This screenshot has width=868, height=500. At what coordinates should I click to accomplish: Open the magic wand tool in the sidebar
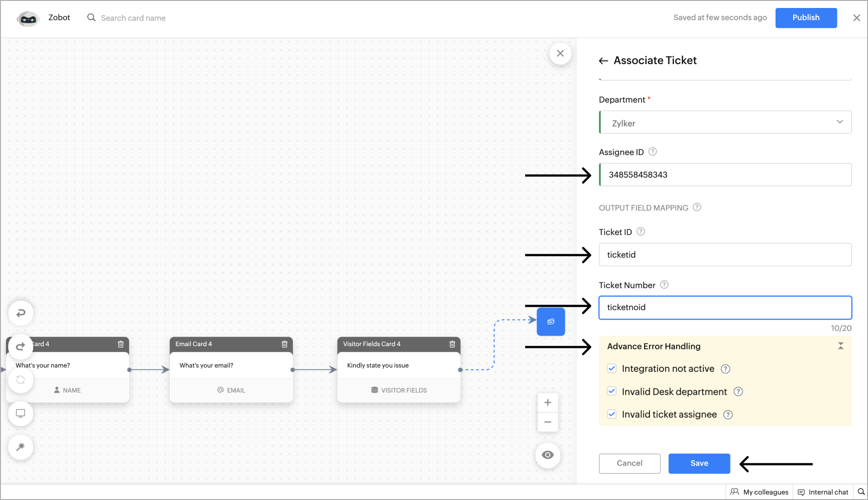[x=21, y=447]
